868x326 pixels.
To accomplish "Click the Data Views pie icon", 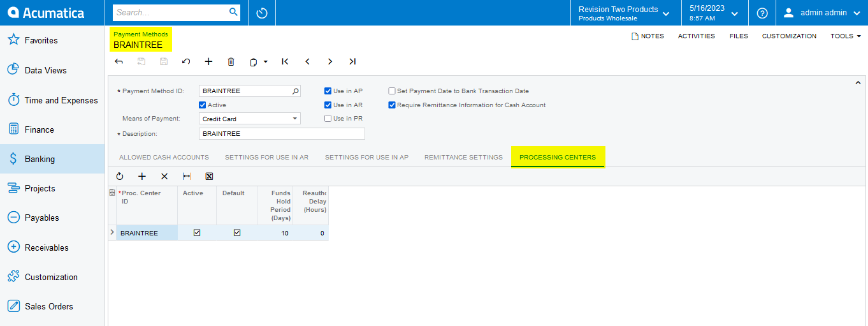I will pos(13,70).
